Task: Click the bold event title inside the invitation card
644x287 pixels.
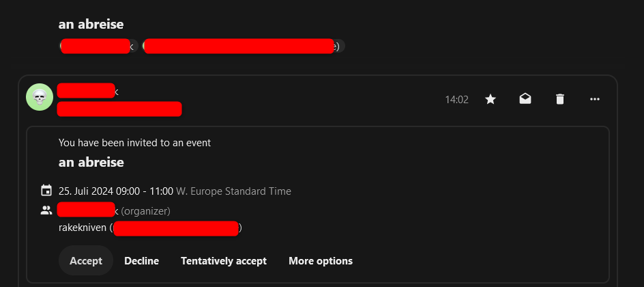Action: (x=91, y=162)
